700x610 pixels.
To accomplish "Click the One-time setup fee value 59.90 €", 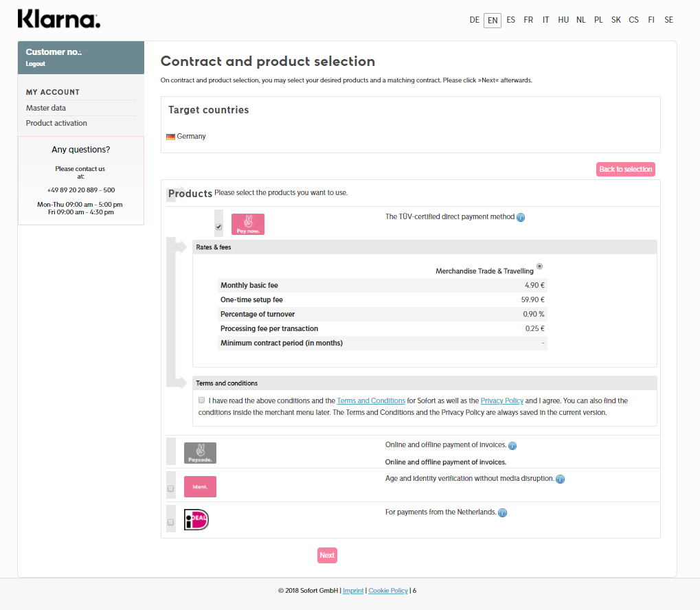I will click(x=532, y=300).
